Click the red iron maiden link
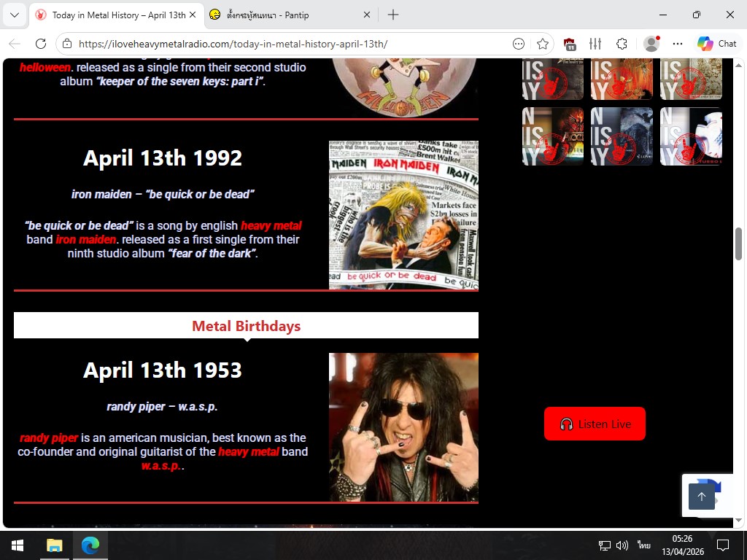This screenshot has height=560, width=747. tap(86, 239)
